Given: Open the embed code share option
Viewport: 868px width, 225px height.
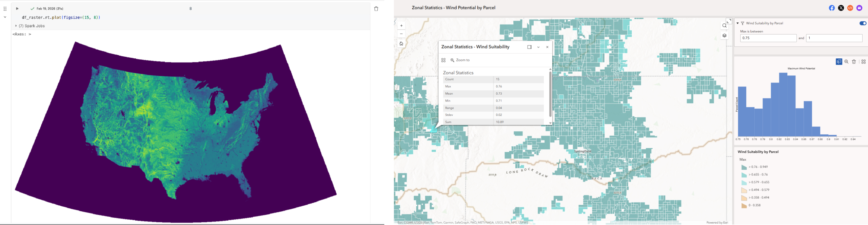Looking at the screenshot, I should tap(850, 8).
